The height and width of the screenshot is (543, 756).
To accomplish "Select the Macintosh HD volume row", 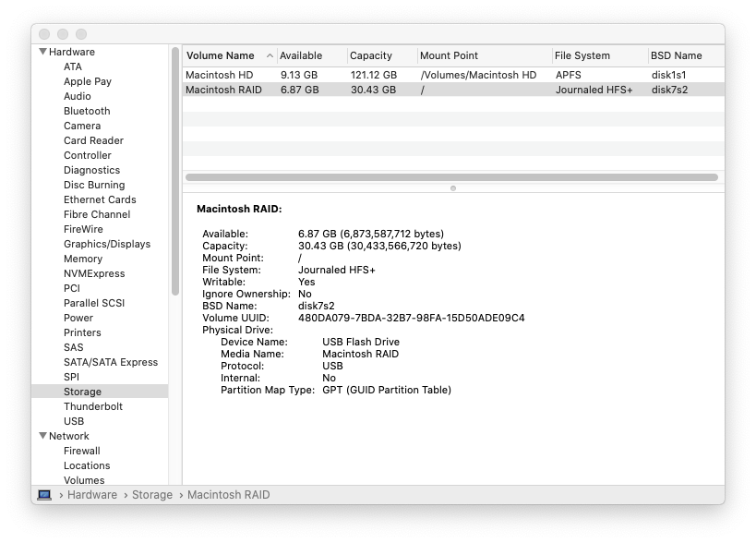I will 453,75.
